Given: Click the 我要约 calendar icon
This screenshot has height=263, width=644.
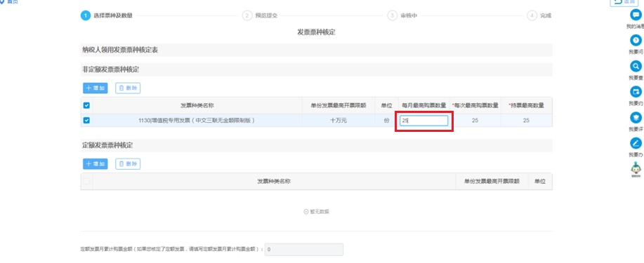Looking at the screenshot, I should [x=636, y=91].
